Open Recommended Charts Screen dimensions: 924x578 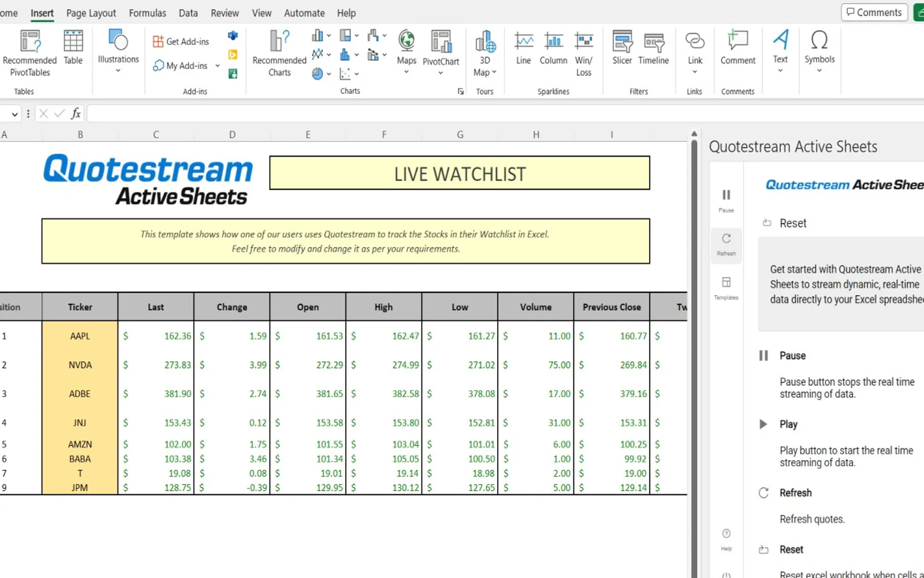(x=280, y=53)
